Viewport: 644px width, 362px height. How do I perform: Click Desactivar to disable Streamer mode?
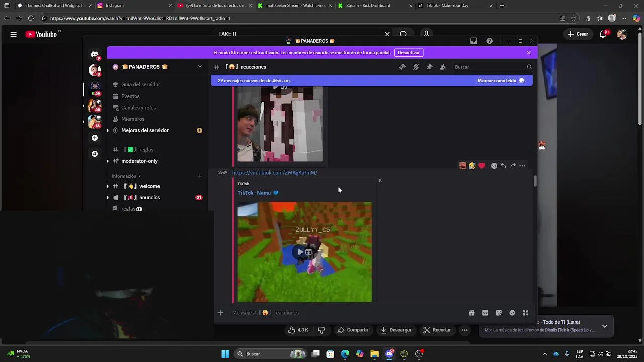tap(409, 53)
